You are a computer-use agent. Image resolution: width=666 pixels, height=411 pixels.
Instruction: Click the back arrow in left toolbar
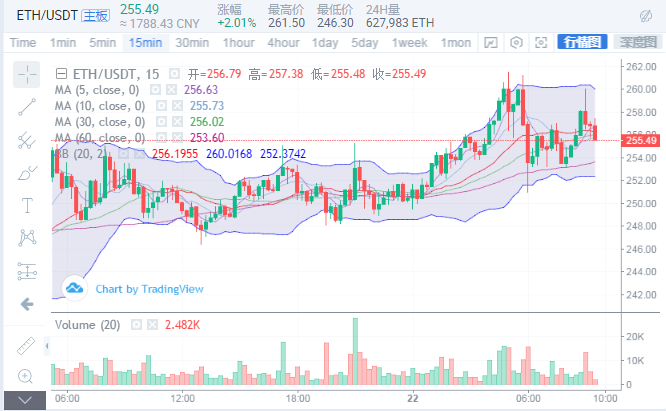tap(27, 304)
